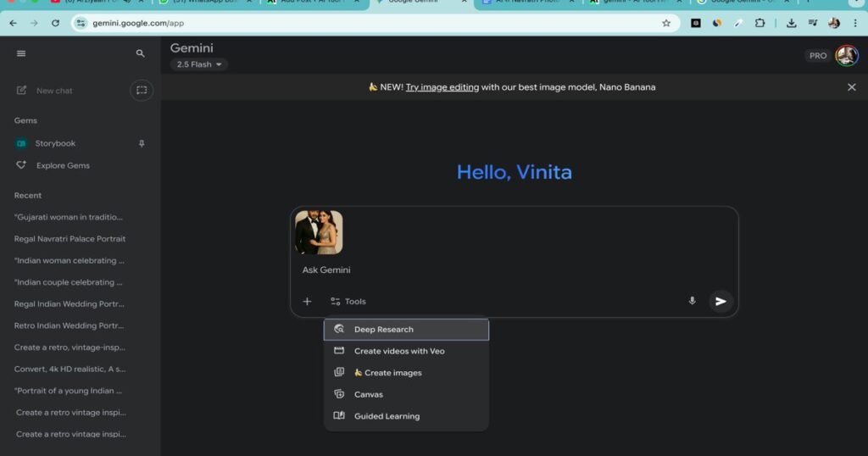The width and height of the screenshot is (868, 456).
Task: Open temporary chat icon beside New chat
Action: (x=142, y=90)
